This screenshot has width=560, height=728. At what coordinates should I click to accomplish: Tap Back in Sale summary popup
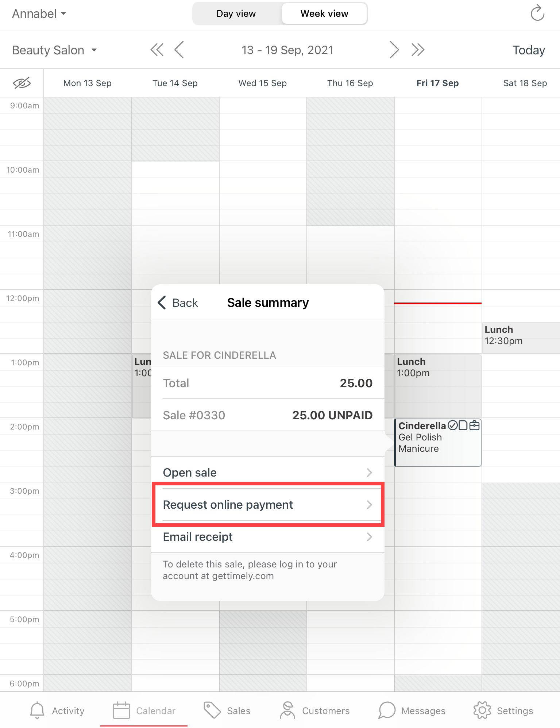click(x=178, y=303)
